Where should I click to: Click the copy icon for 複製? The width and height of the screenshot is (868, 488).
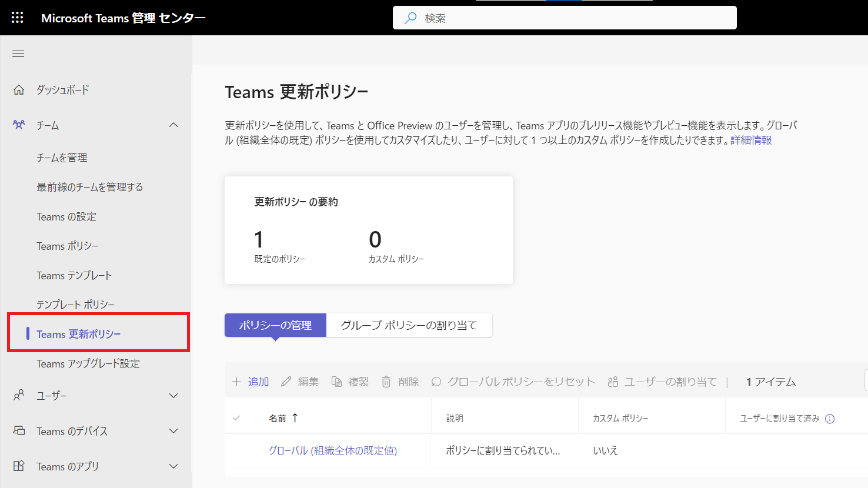point(337,382)
